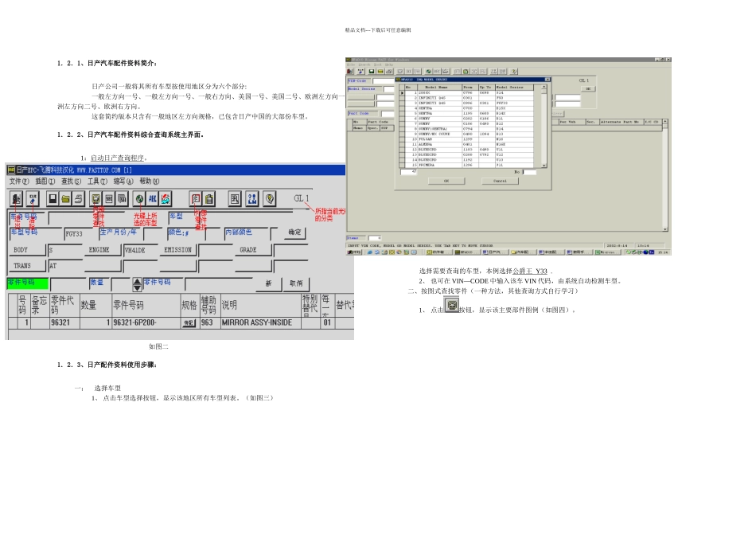Click the spec (规格) button in row 1
756x535 pixels.
[189, 323]
